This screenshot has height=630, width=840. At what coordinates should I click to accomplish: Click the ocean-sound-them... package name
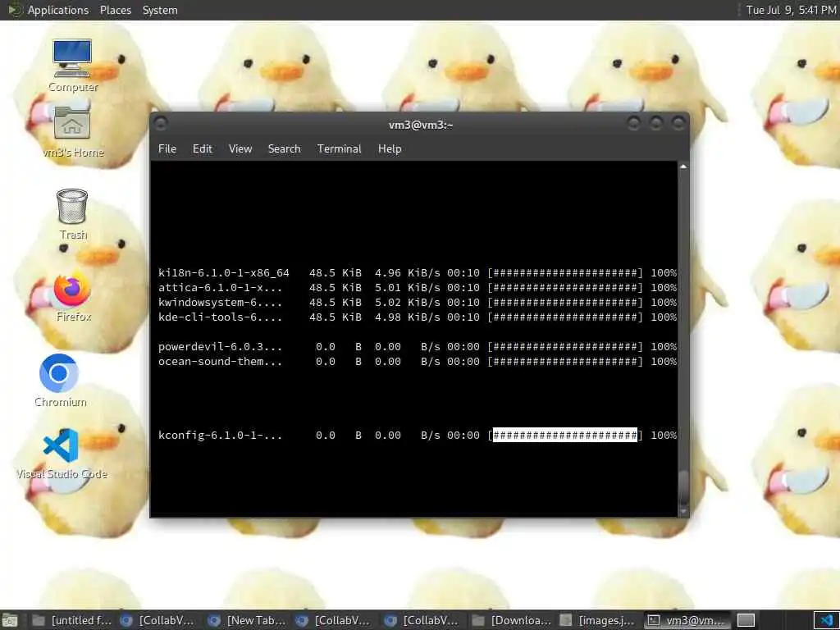pos(220,362)
